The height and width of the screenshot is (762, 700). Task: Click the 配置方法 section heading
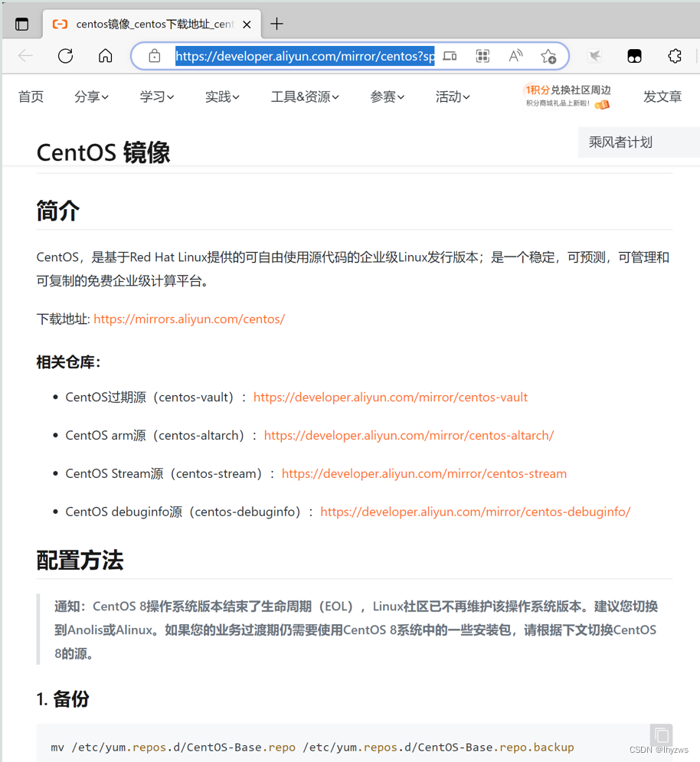coord(80,561)
